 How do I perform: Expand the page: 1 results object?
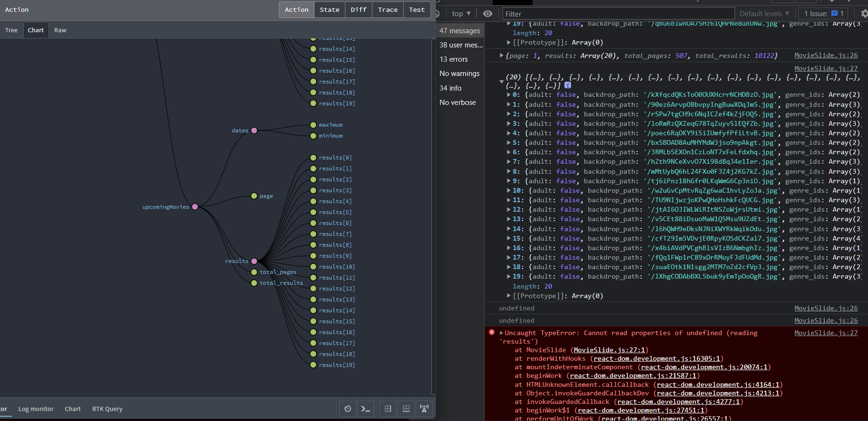tap(502, 56)
